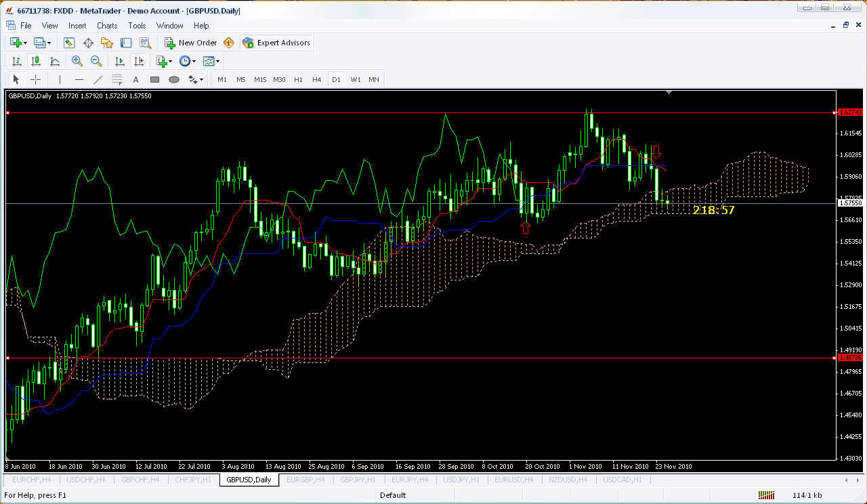867x504 pixels.
Task: Switch timeframe to M5
Action: tap(241, 79)
